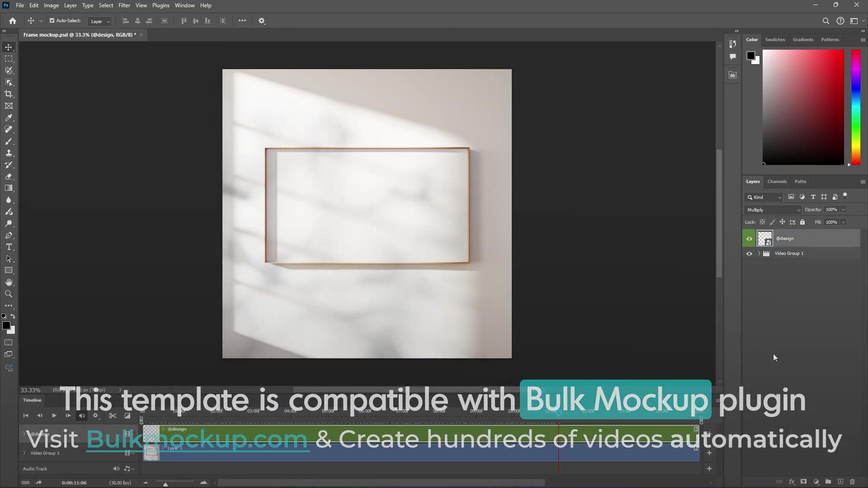Activate the Type tool

pos(9,247)
